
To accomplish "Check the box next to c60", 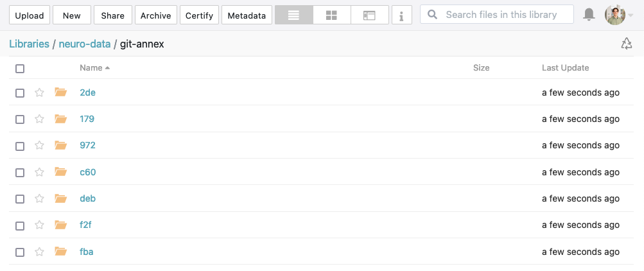I will (20, 173).
